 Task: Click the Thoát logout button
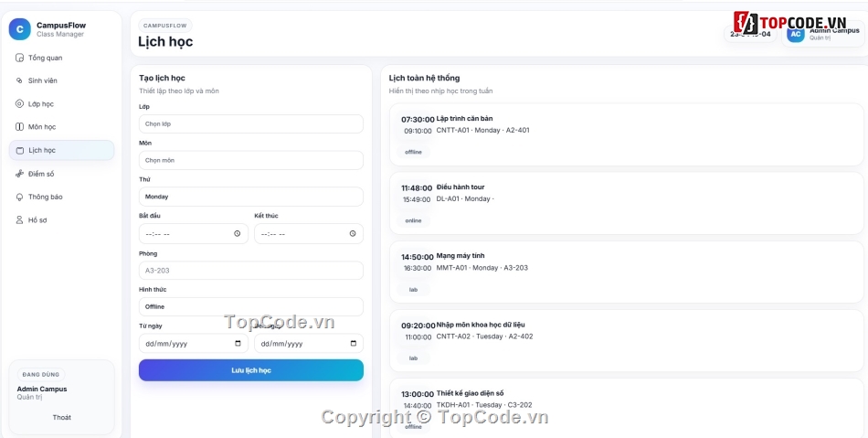tap(61, 418)
